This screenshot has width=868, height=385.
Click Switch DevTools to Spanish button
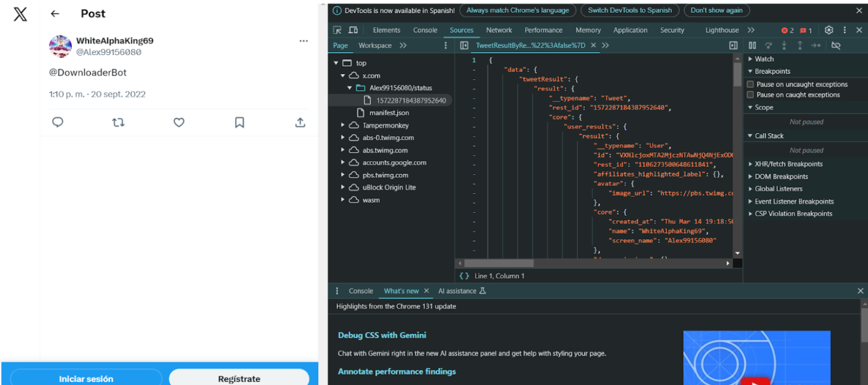(630, 10)
